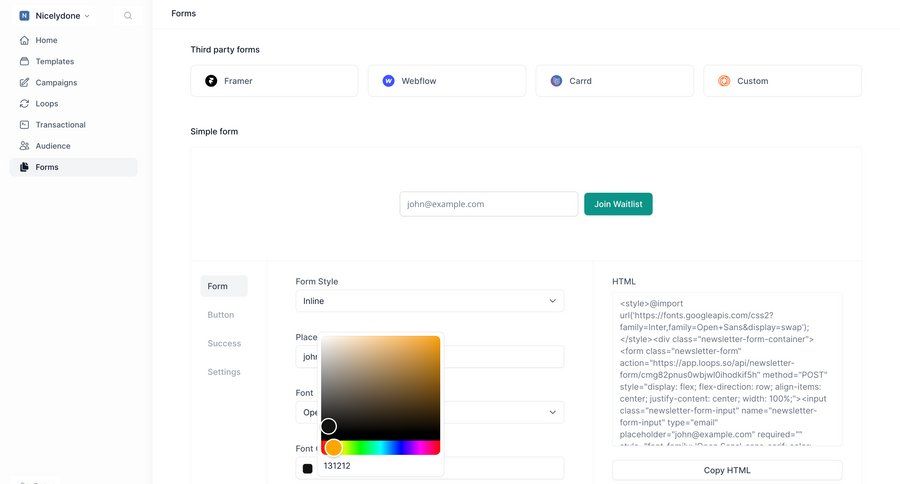Open Campaigns section
The image size is (900, 484).
[73, 83]
